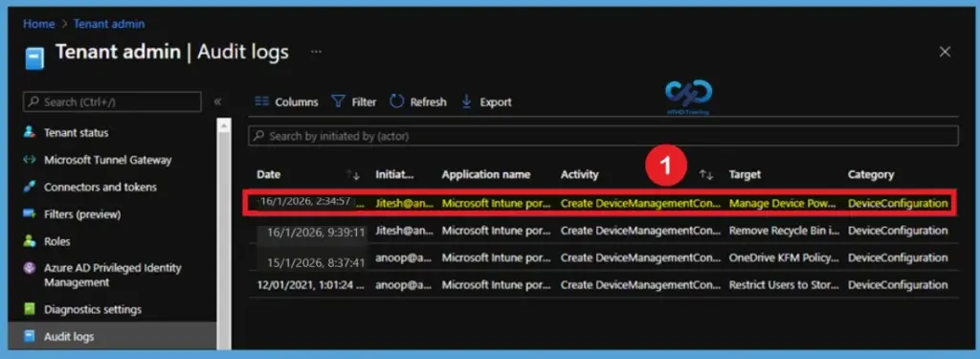Click Jitesh@an... in the 9:39:11 row
This screenshot has width=980, height=359.
(405, 231)
